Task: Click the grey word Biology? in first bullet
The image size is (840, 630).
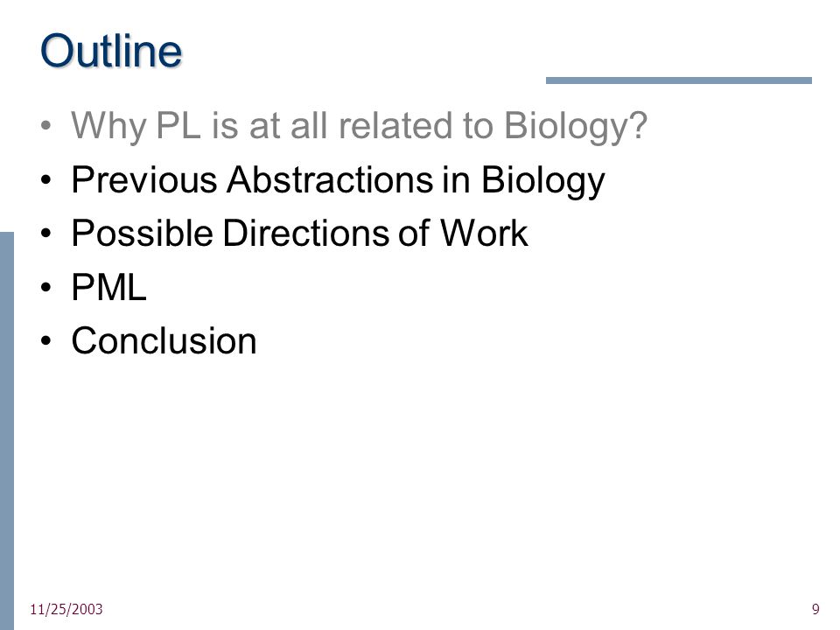Action: click(x=576, y=126)
